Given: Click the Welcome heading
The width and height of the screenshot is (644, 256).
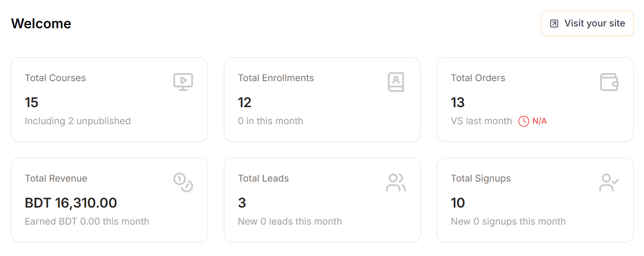Looking at the screenshot, I should point(41,23).
